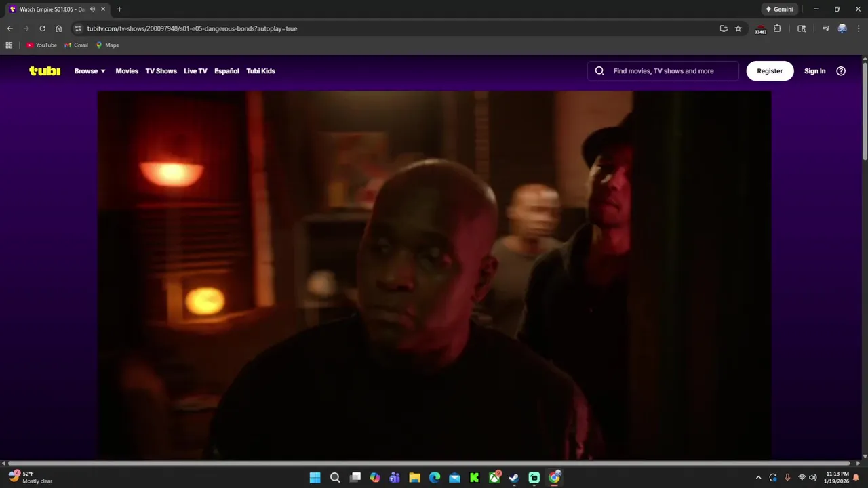This screenshot has width=868, height=488.
Task: Click the Google Lens search icon
Action: tap(802, 28)
